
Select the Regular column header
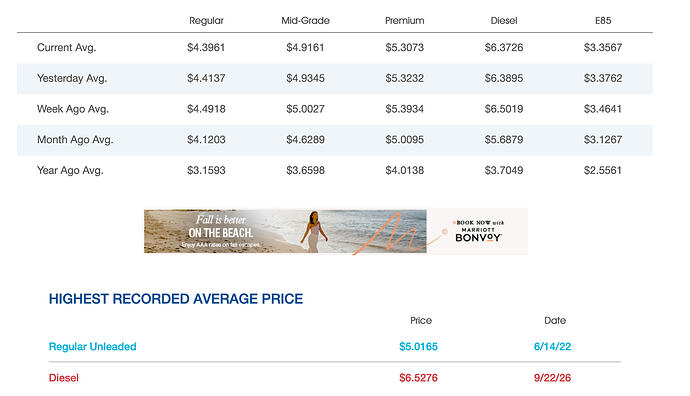(x=206, y=21)
